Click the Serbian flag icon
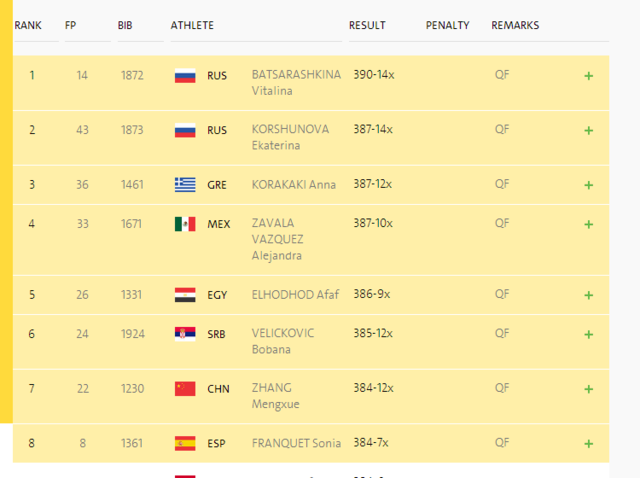The height and width of the screenshot is (478, 640). (185, 334)
